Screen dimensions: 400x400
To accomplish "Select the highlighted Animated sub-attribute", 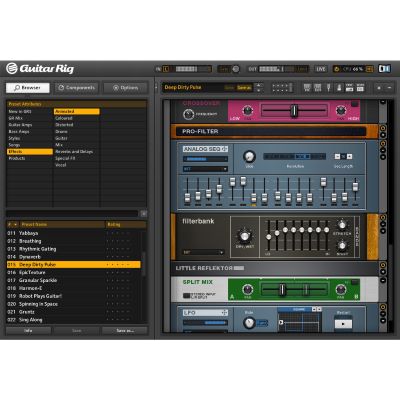I will click(77, 111).
